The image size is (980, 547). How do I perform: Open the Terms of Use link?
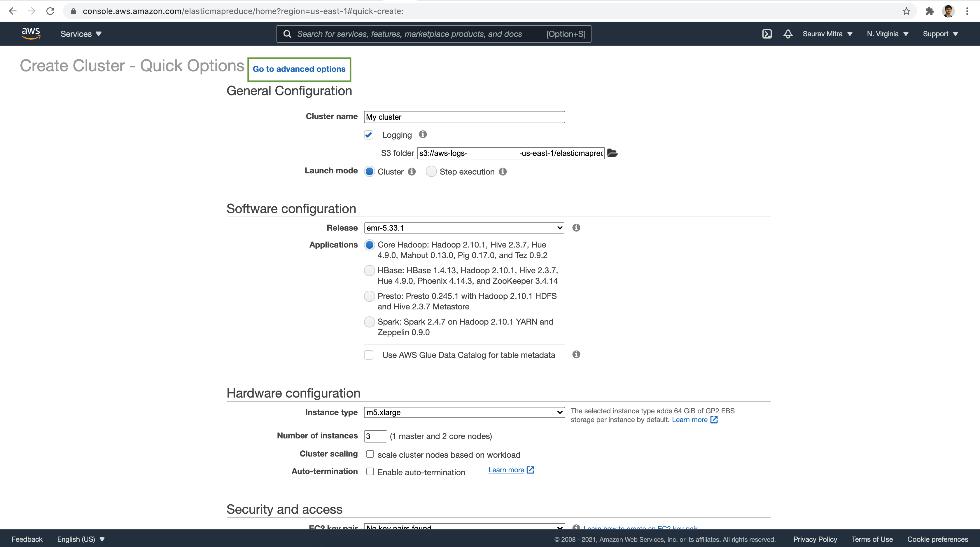(x=872, y=539)
